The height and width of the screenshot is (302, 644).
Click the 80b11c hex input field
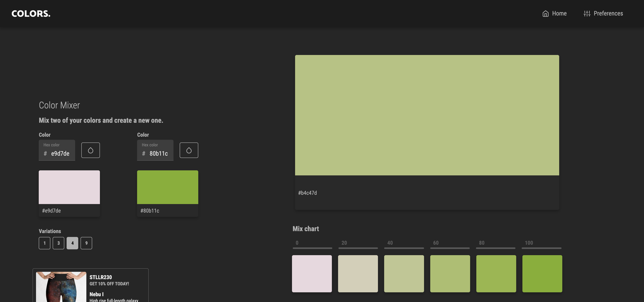pos(159,154)
